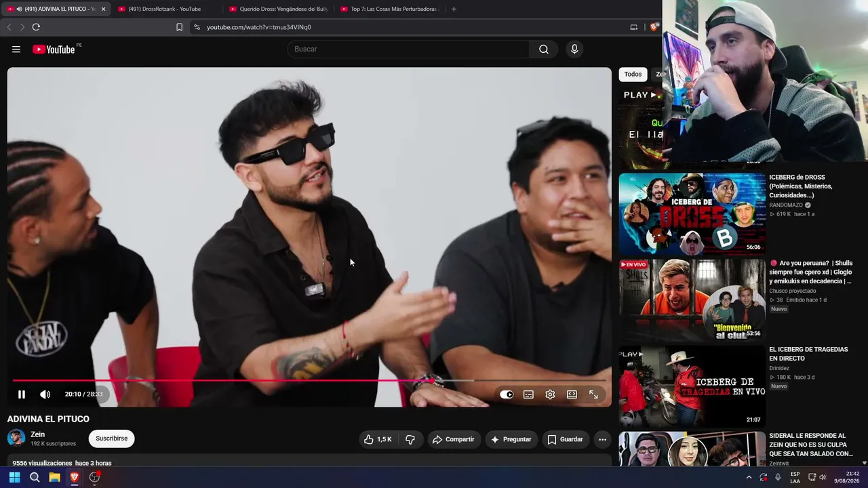The height and width of the screenshot is (488, 868).
Task: Switch to theater mode
Action: pos(572,394)
